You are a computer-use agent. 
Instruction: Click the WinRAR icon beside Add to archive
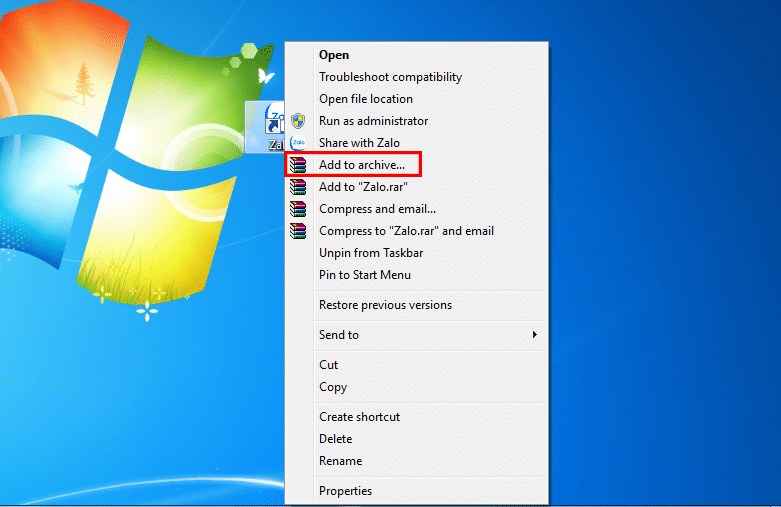pos(298,165)
